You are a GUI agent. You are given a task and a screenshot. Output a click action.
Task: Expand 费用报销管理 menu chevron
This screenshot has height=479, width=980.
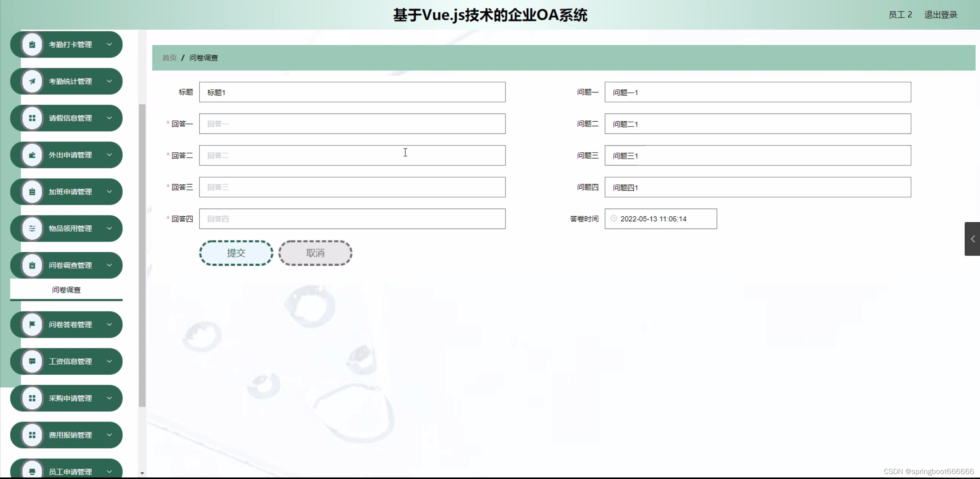click(110, 435)
